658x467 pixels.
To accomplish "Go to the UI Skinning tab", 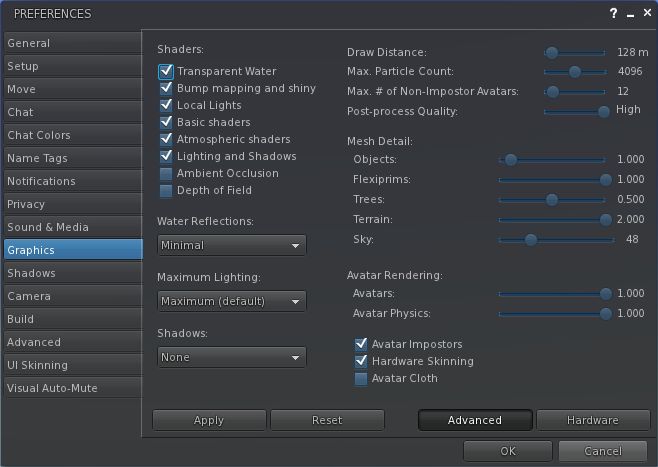I will (x=72, y=365).
